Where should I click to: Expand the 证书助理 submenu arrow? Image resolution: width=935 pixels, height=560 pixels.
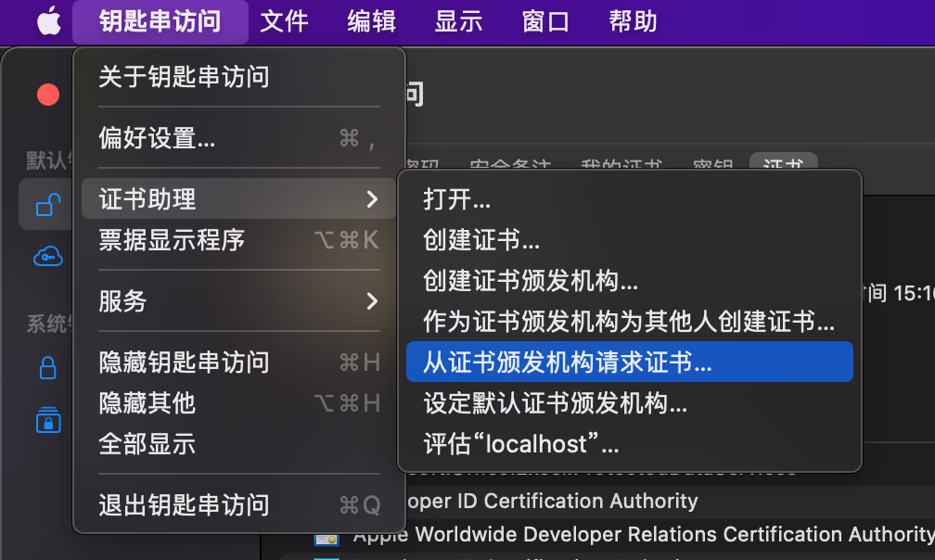371,198
